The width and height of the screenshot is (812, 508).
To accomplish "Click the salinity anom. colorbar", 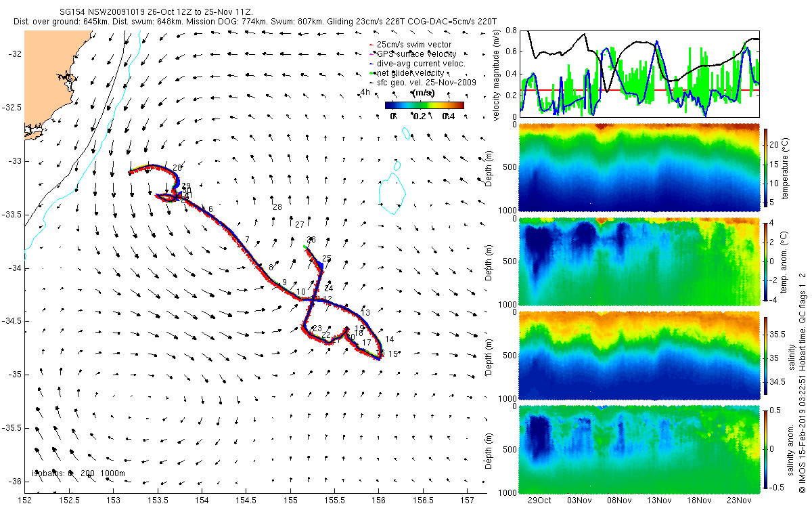I will 767,448.
